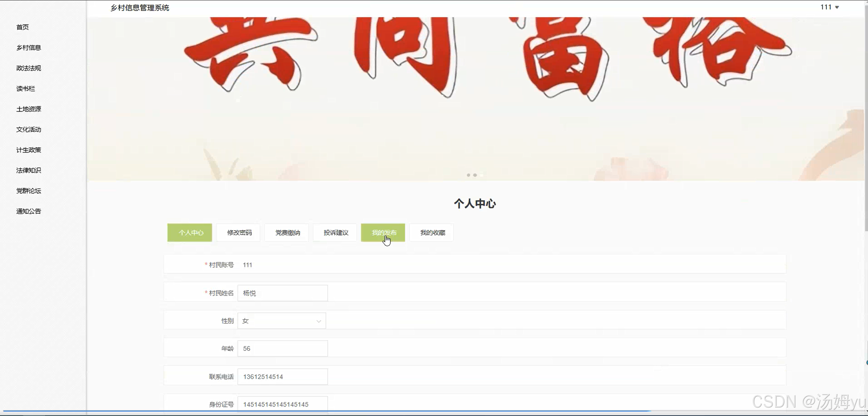Open 乡村信息 in the sidebar
Viewport: 868px width, 416px height.
click(x=28, y=48)
